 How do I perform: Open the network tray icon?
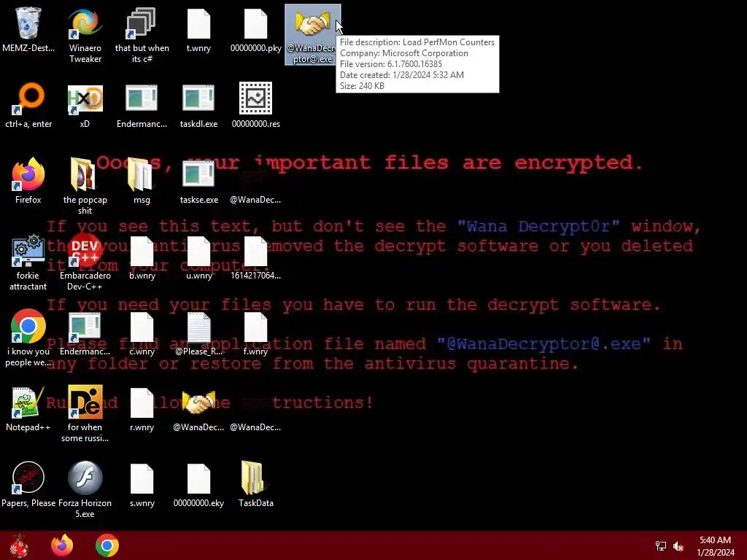point(661,546)
